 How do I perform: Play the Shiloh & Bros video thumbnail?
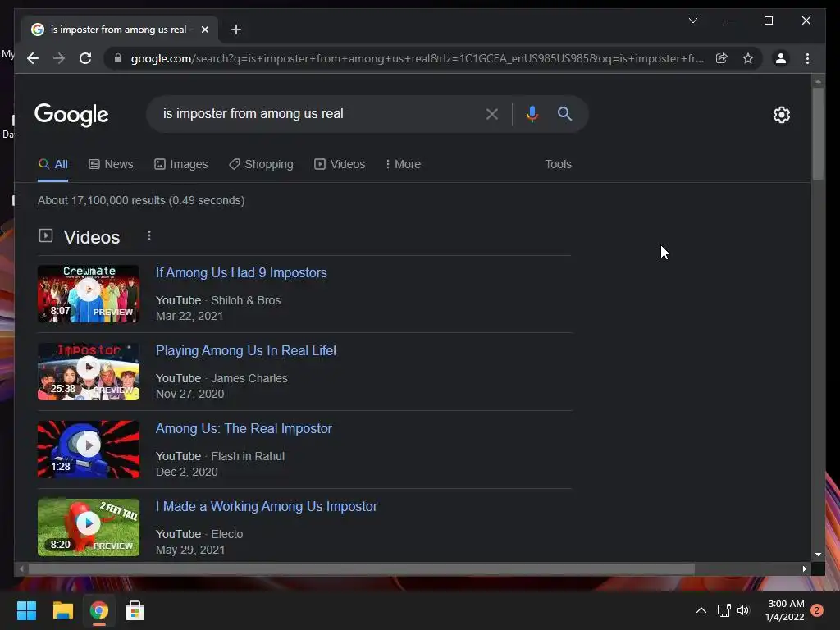click(89, 294)
